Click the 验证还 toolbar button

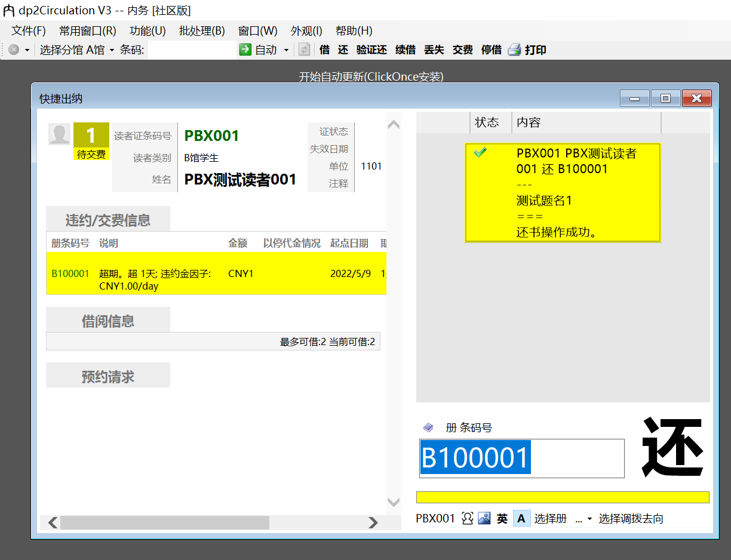[371, 50]
